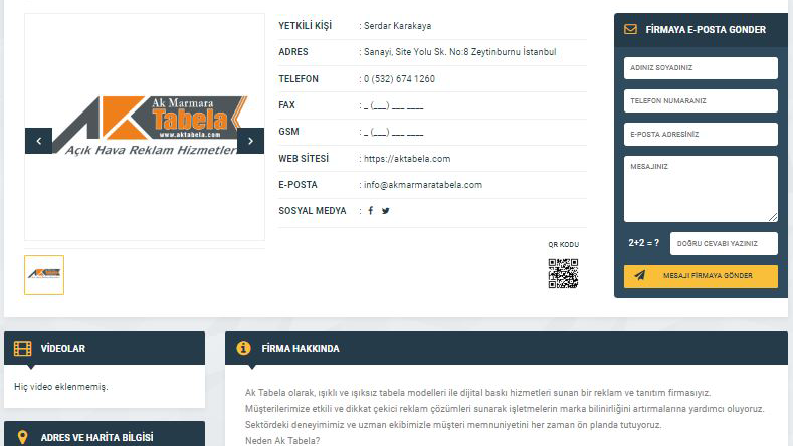Viewport: 793px width, 446px height.
Task: Open the company's Twitter profile
Action: (386, 211)
